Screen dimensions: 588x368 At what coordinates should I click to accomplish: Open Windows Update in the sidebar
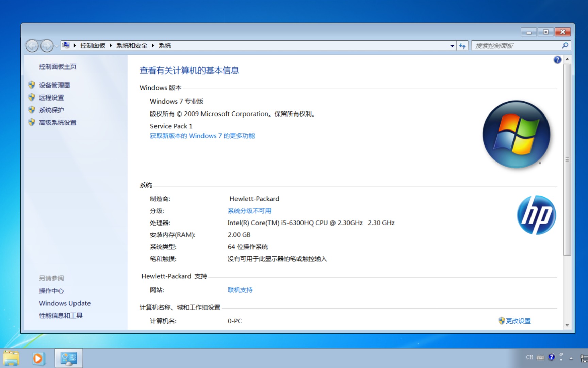pos(65,303)
